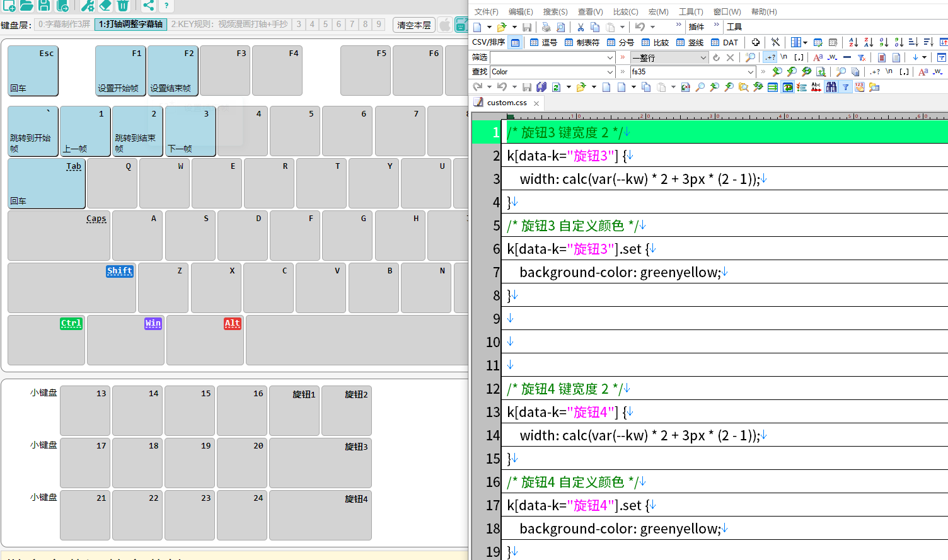The height and width of the screenshot is (560, 948).
Task: Toggle the regex .+? option in filter bar
Action: (x=770, y=57)
